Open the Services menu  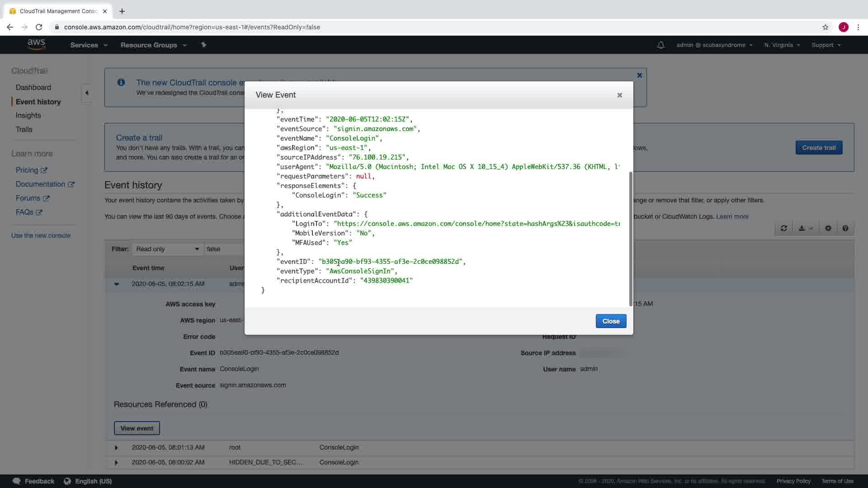click(89, 45)
